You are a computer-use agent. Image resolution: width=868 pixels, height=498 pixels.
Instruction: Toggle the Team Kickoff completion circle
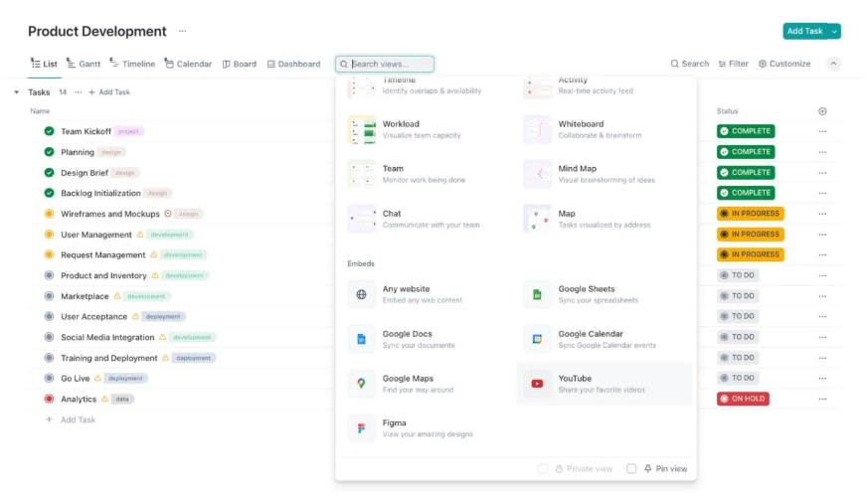[x=50, y=131]
